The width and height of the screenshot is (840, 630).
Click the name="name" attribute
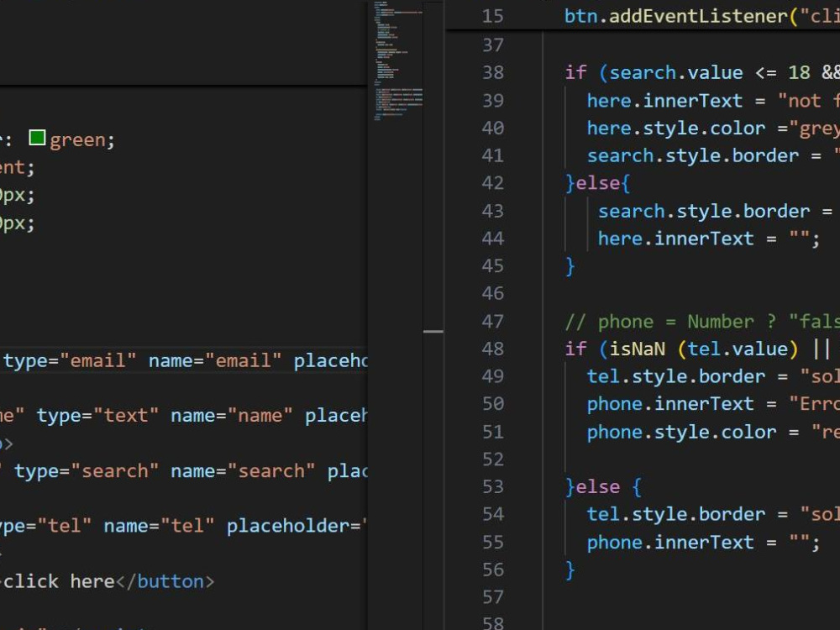(232, 415)
